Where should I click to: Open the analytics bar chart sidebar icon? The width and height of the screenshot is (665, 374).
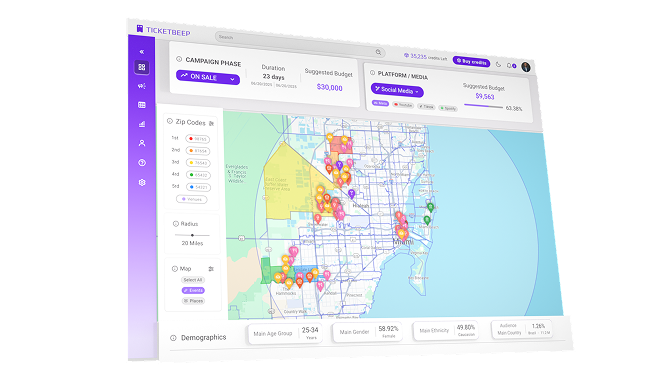click(142, 124)
